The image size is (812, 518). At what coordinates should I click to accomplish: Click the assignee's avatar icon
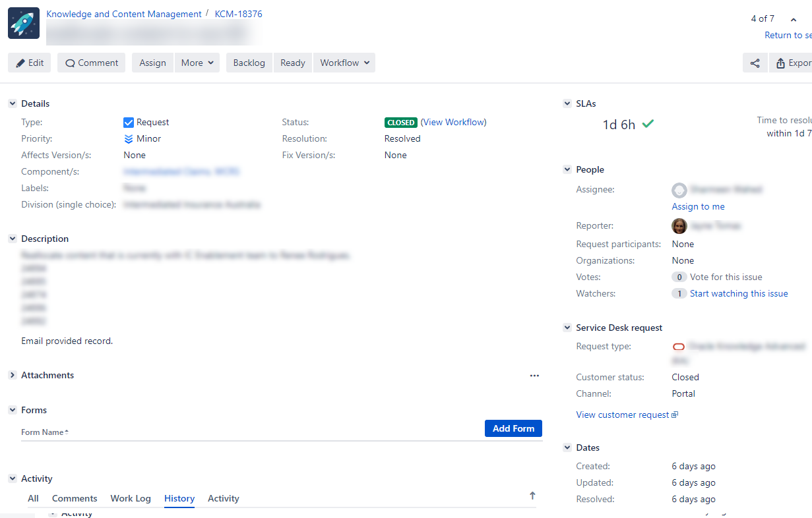tap(679, 190)
